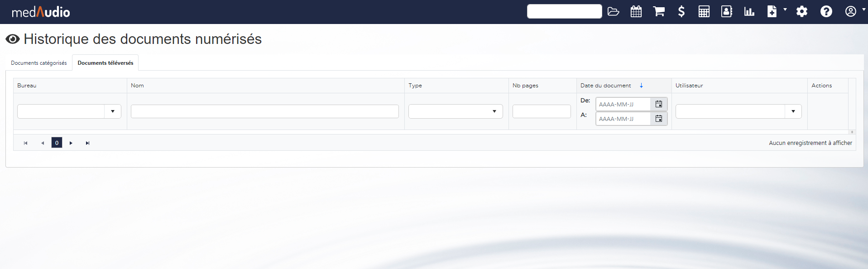Expand the Type filter dropdown
868x269 pixels.
pyautogui.click(x=494, y=111)
